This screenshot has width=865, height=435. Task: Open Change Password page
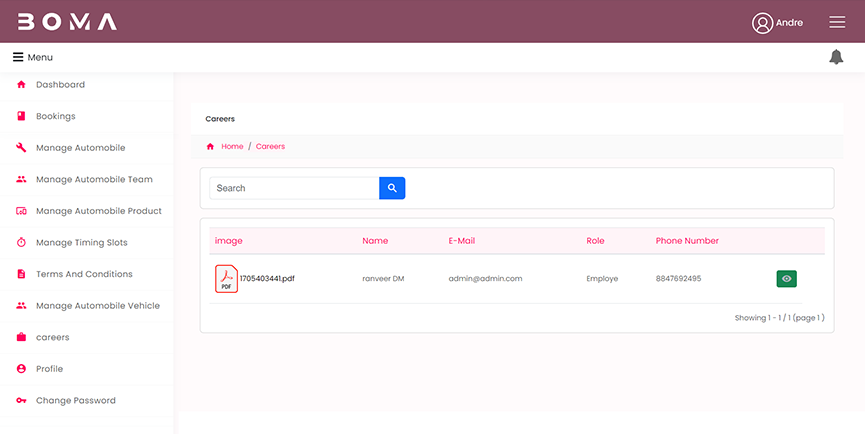[x=76, y=401]
